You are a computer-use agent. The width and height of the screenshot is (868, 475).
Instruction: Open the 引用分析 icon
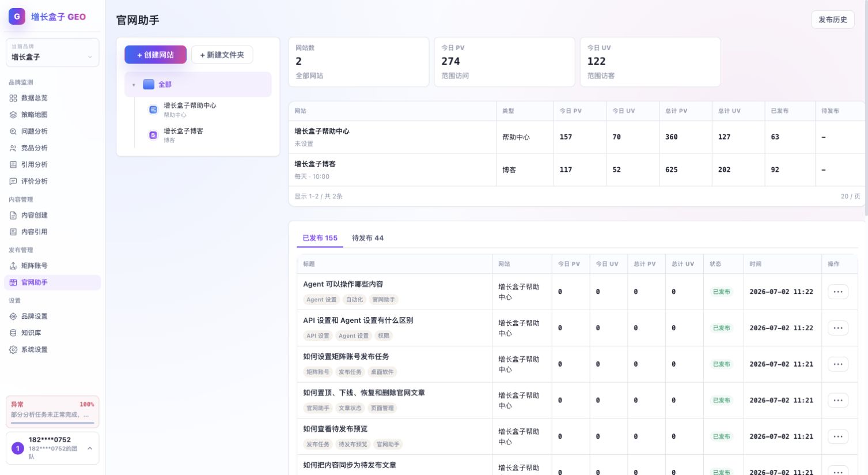click(x=13, y=165)
